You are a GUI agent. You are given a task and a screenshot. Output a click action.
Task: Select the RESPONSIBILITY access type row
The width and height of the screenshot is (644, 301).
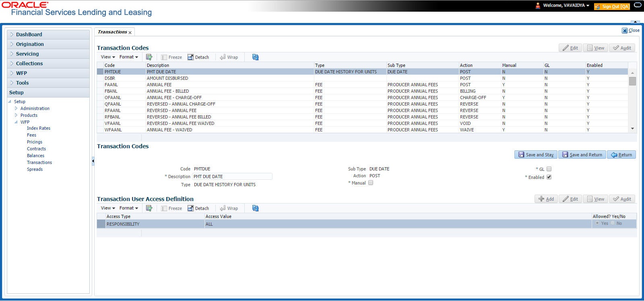(366, 224)
